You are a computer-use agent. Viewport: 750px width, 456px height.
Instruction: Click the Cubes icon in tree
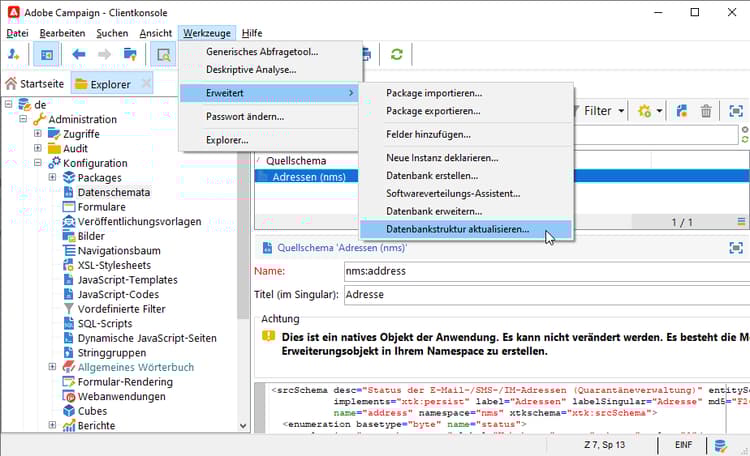(69, 411)
